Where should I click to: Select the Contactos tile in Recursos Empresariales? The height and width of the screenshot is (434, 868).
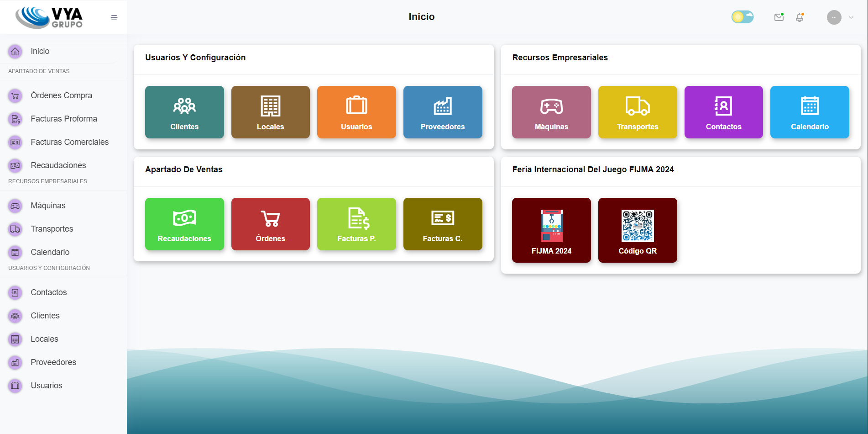click(x=723, y=112)
